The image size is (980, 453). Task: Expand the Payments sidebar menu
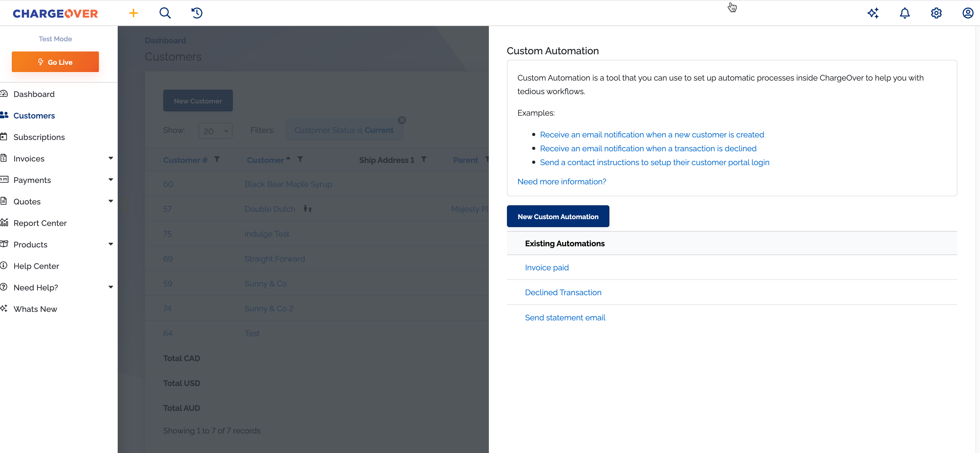pos(110,180)
